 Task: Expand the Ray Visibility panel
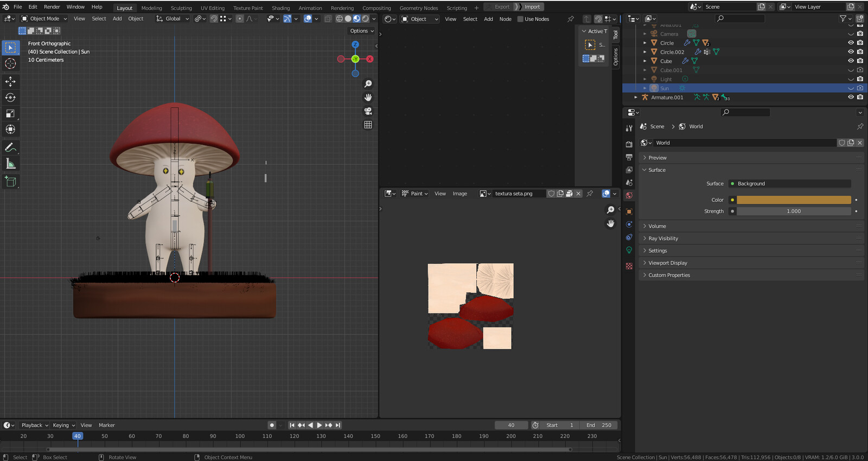coord(663,239)
